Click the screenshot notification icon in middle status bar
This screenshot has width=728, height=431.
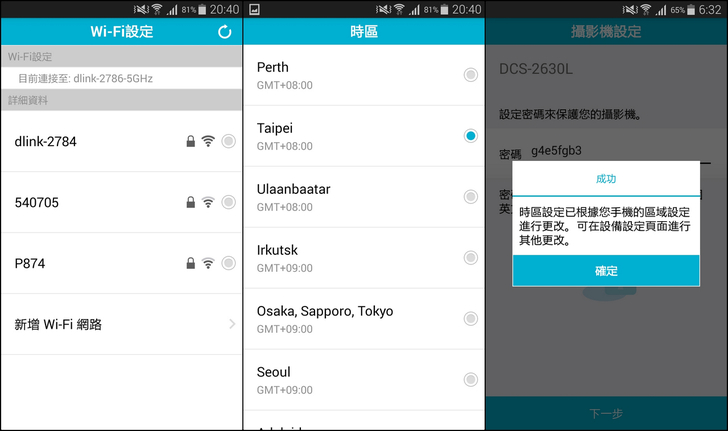coord(254,9)
